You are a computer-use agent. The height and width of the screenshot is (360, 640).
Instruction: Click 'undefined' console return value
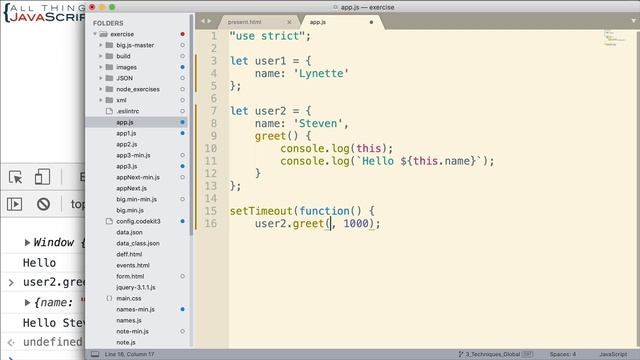52,342
